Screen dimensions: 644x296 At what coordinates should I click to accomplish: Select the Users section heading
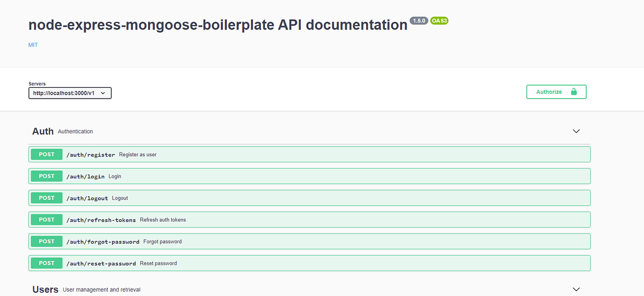tap(45, 289)
